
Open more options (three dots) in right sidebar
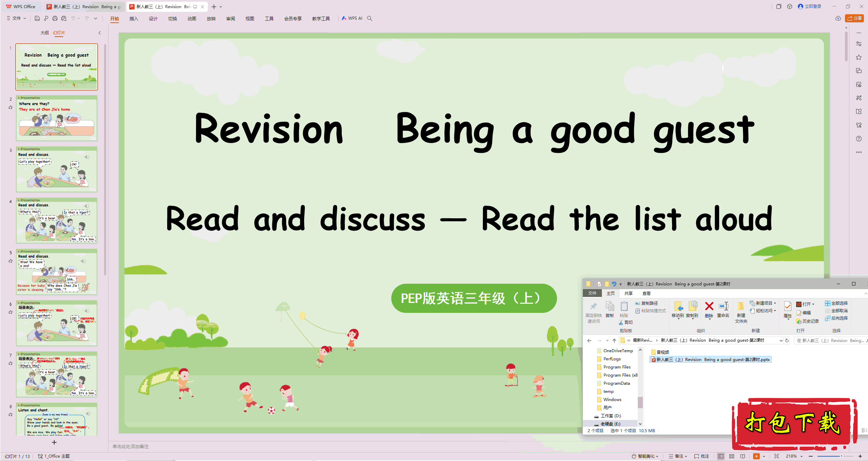(859, 152)
